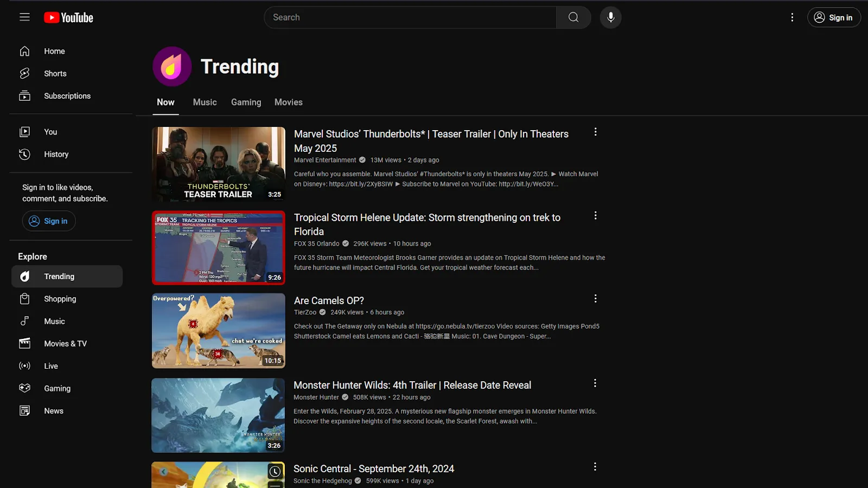
Task: Open watch History in sidebar
Action: pyautogui.click(x=56, y=155)
